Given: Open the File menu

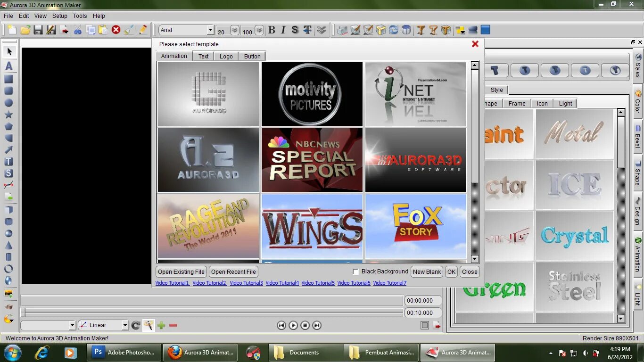Looking at the screenshot, I should (x=8, y=16).
